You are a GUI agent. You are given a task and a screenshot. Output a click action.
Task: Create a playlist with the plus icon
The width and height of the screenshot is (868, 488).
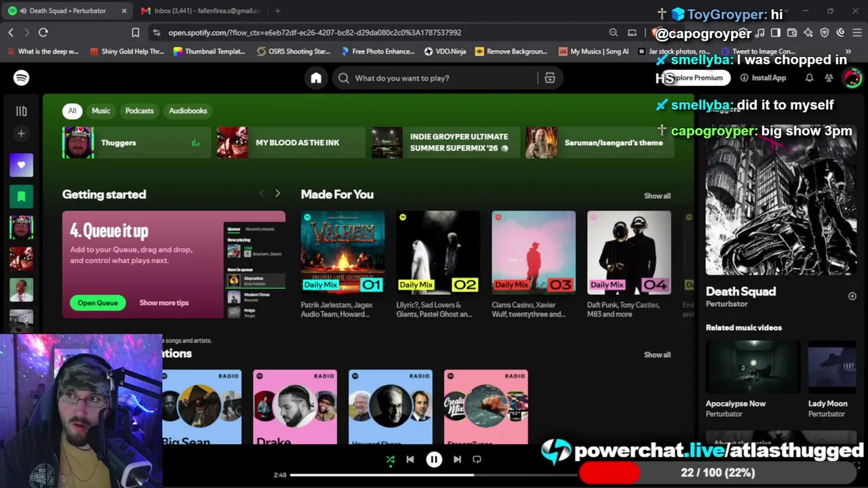point(21,134)
